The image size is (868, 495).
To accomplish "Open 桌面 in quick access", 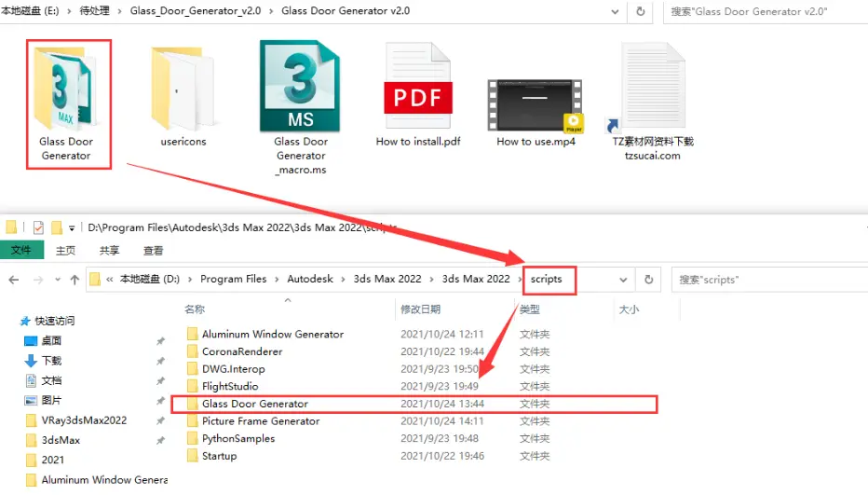I will [x=51, y=340].
